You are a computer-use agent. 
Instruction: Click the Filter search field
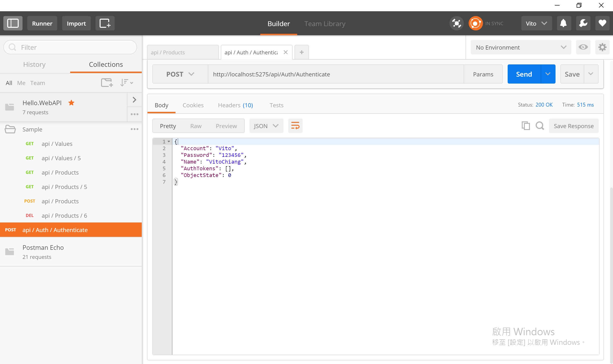click(x=70, y=47)
